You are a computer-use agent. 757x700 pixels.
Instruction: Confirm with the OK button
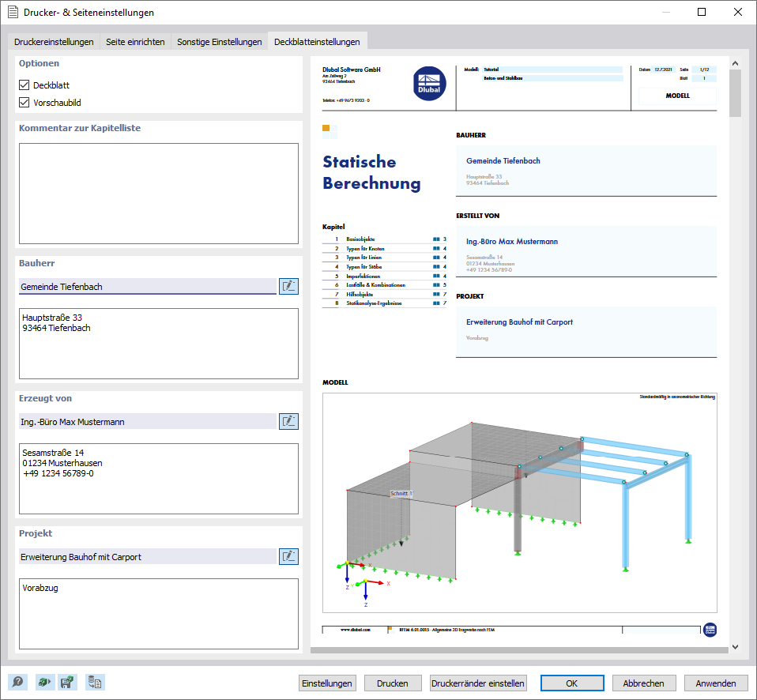[x=572, y=683]
